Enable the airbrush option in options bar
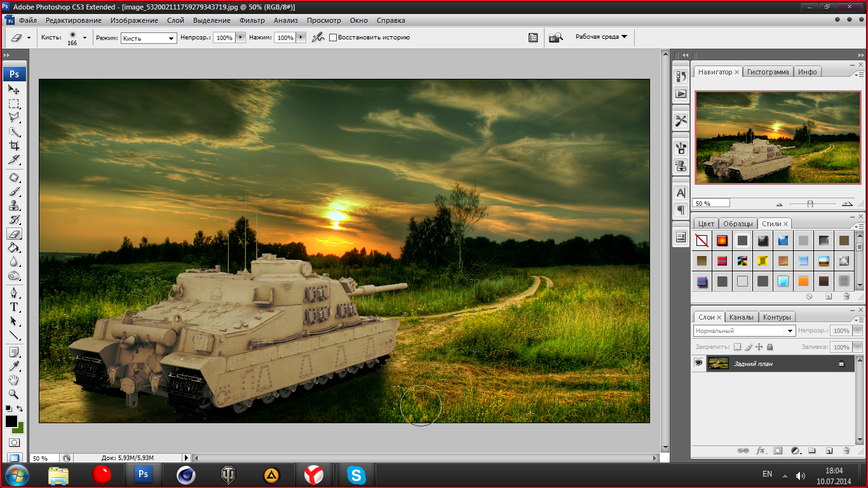 pyautogui.click(x=318, y=37)
